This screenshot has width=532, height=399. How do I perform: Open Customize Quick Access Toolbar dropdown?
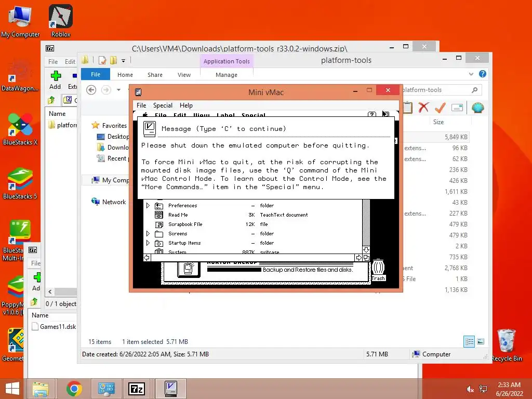pos(124,61)
